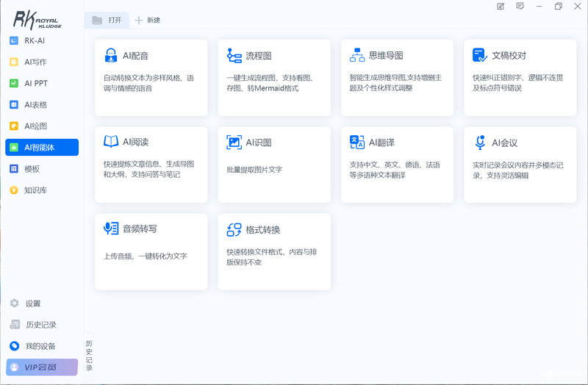This screenshot has width=588, height=385.
Task: Open the 文稿校对 proofreading icon
Action: 480,55
